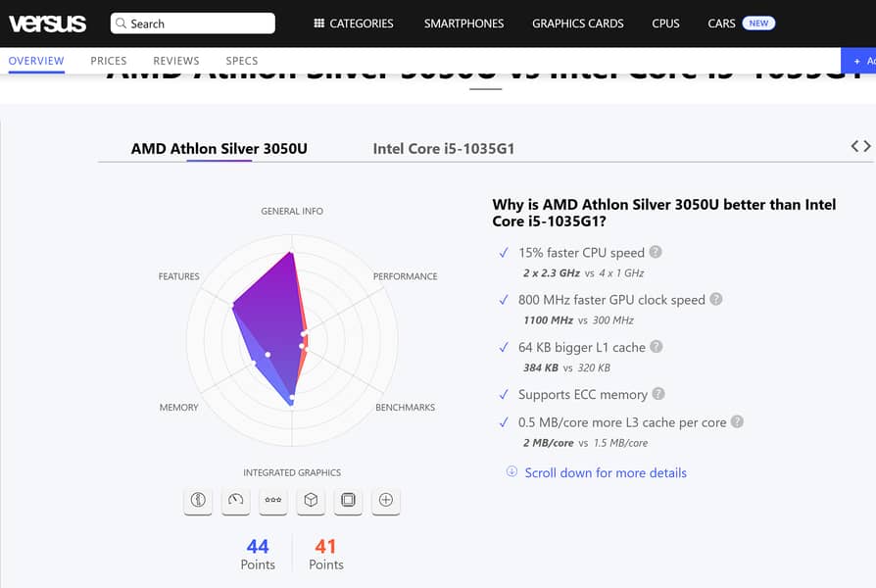The image size is (876, 588).
Task: Open the Categories grid menu
Action: coord(354,24)
